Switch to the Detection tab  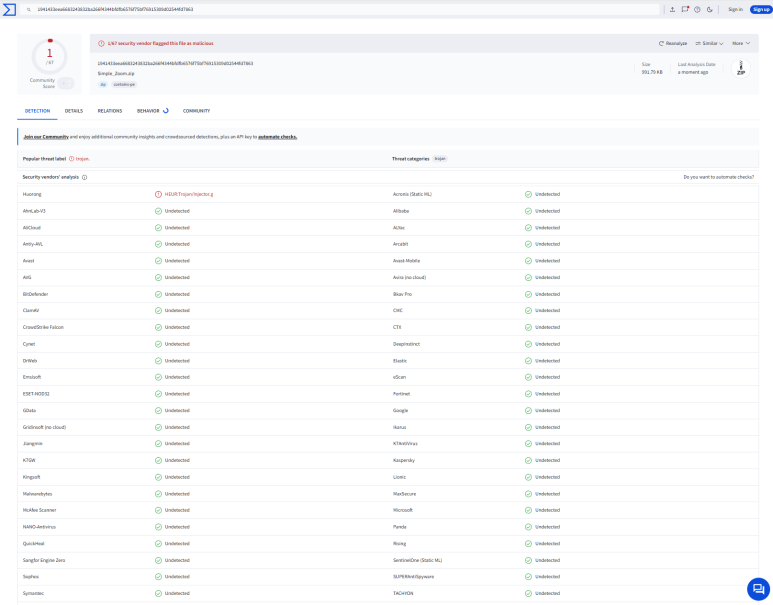coord(37,111)
